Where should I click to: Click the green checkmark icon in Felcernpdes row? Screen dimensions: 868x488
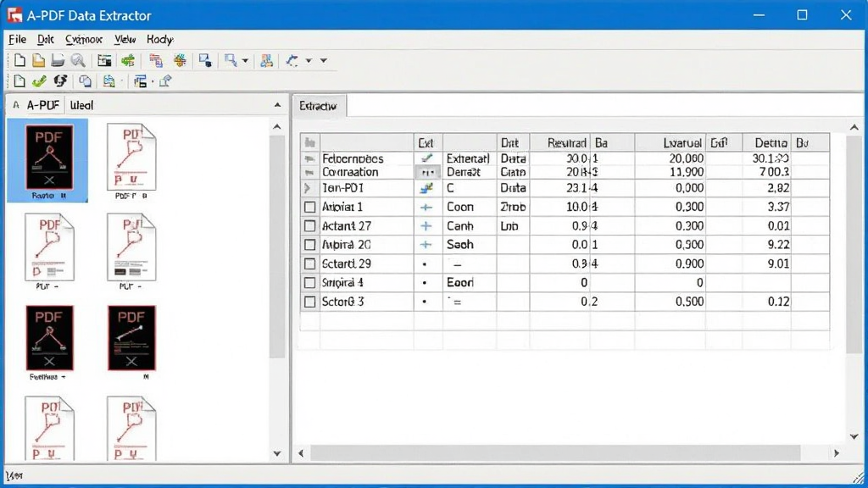(x=426, y=158)
